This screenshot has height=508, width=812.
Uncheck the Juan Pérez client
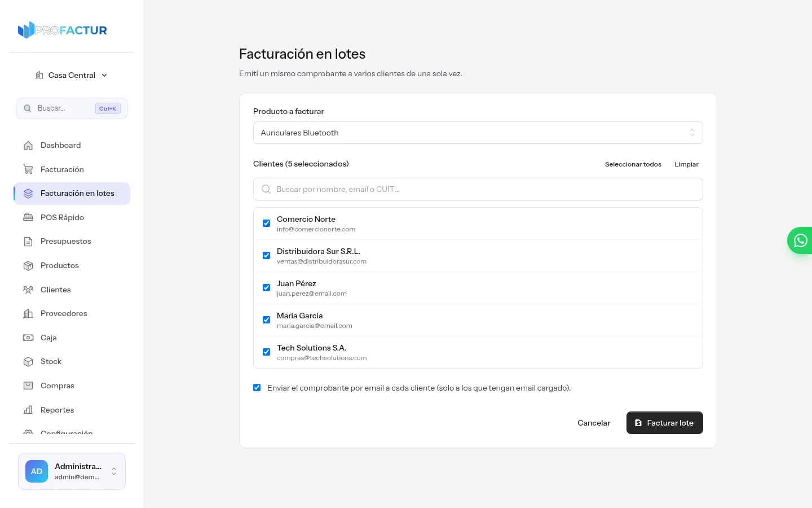tap(267, 288)
